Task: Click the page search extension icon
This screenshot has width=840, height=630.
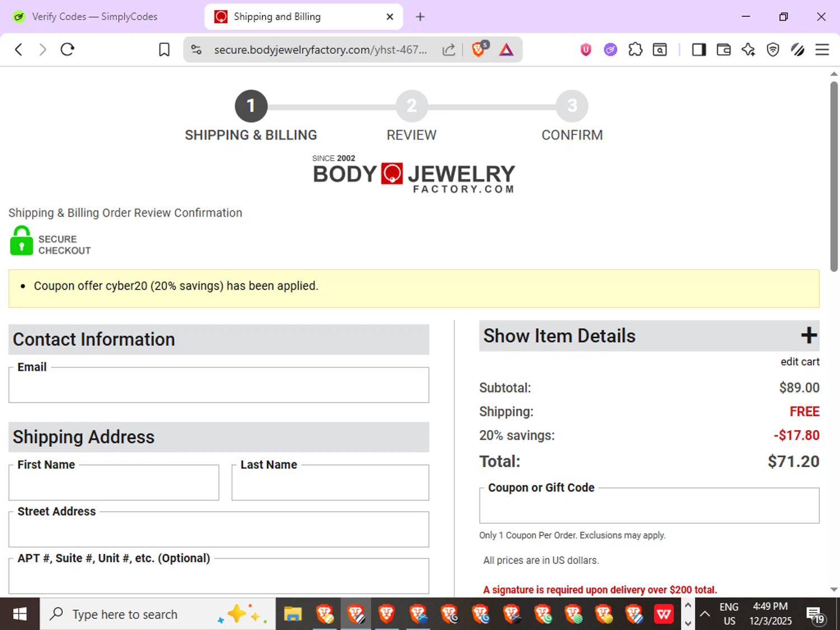Action: tap(660, 50)
